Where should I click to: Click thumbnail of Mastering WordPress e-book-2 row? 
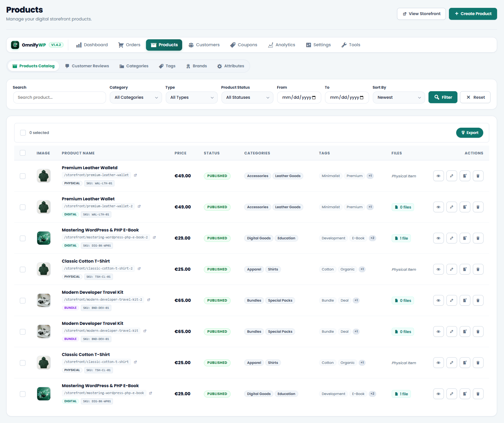pos(44,238)
